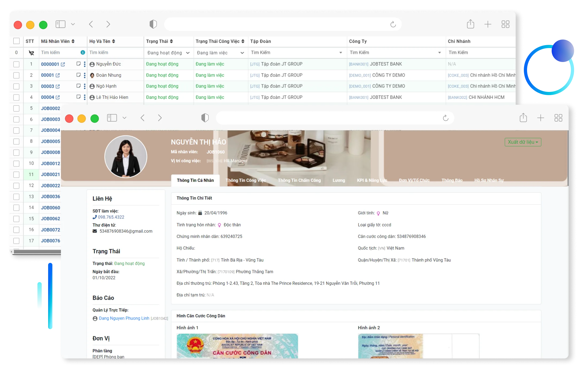This screenshot has width=588, height=374.
Task: Toggle the select all checkbox in header row
Action: click(16, 41)
